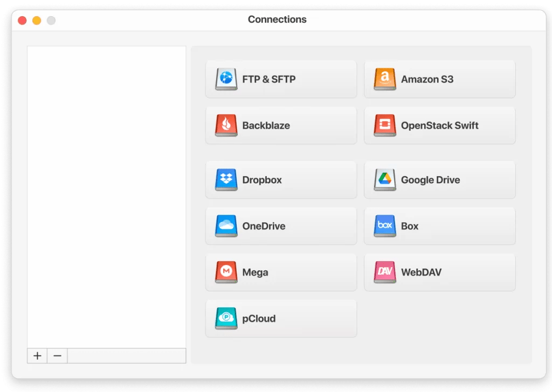Select the WebDAV label
This screenshot has height=392, width=552.
click(x=421, y=272)
